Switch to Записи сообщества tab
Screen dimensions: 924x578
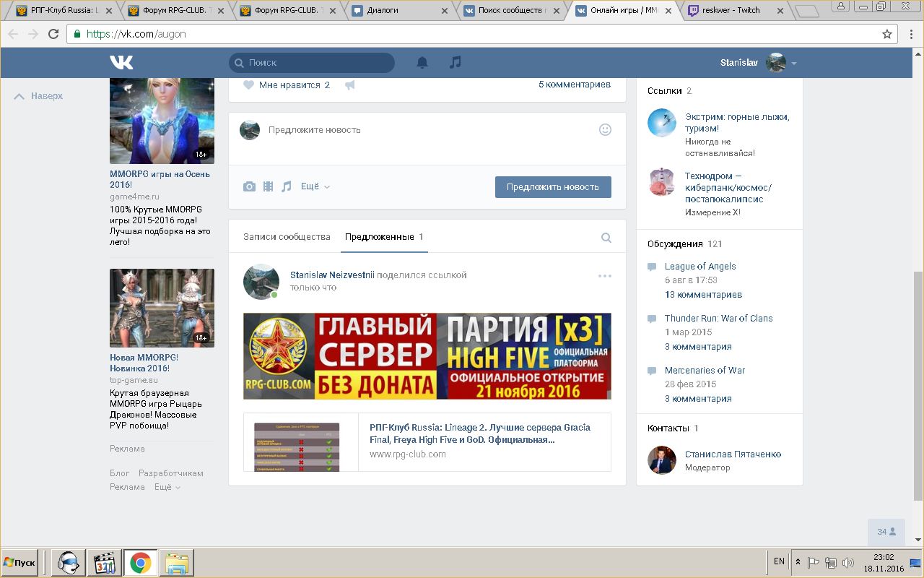pyautogui.click(x=287, y=237)
